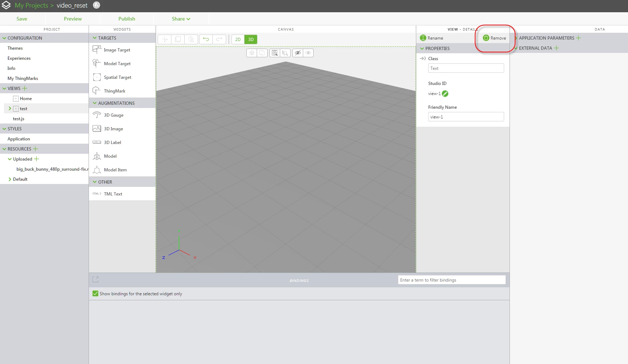Click the Paste clipboard icon in canvas toolbar

tap(191, 39)
